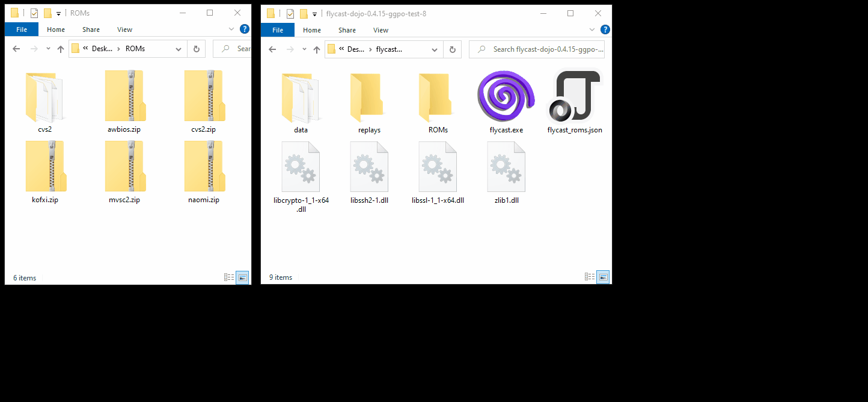868x402 pixels.
Task: Click the search box in ROMs window
Action: [232, 49]
